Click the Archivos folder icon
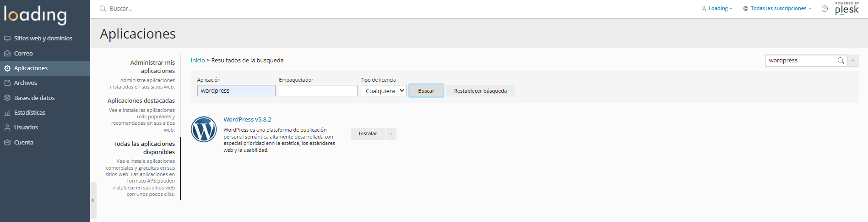This screenshot has width=868, height=222. pyautogui.click(x=7, y=83)
